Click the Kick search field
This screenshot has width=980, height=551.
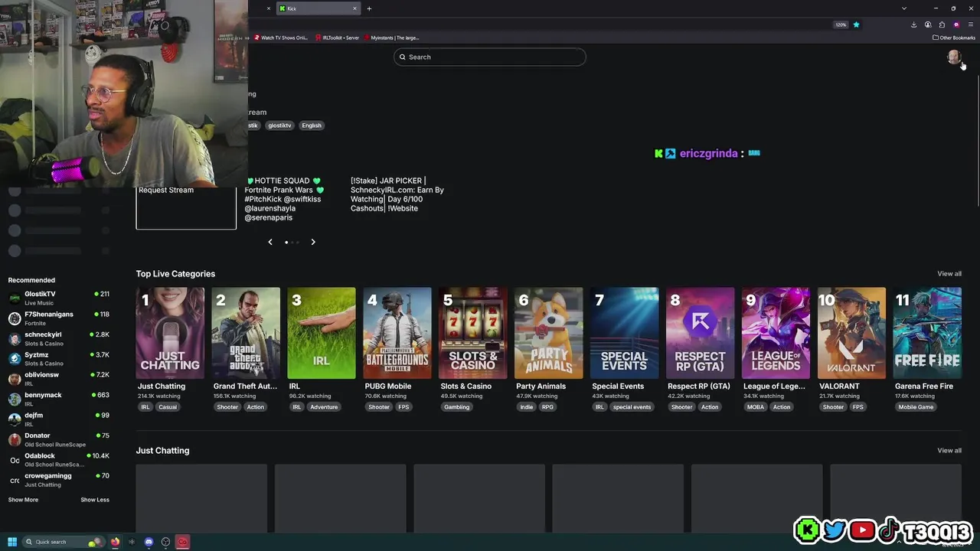[490, 57]
